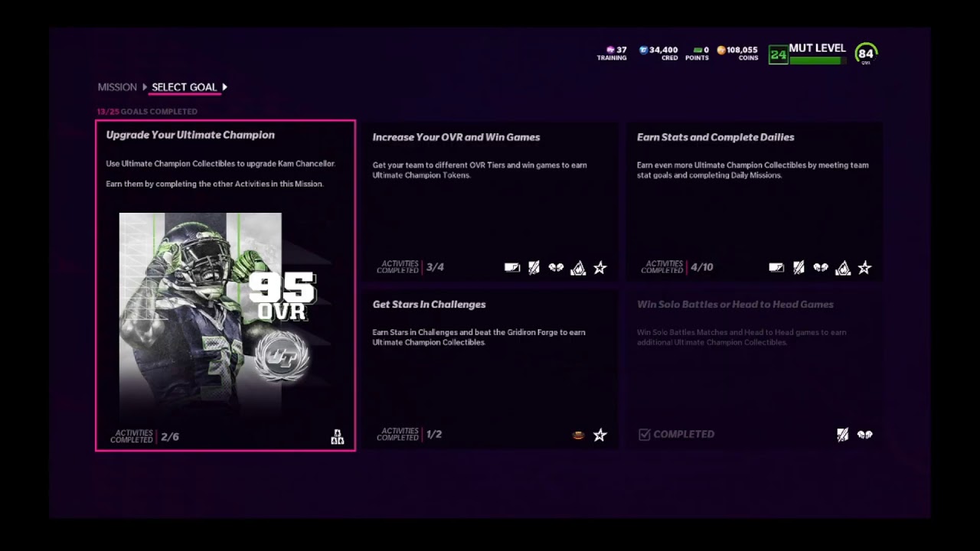Click helmets icon in Earn Stats goal
The image size is (980, 551).
(821, 267)
